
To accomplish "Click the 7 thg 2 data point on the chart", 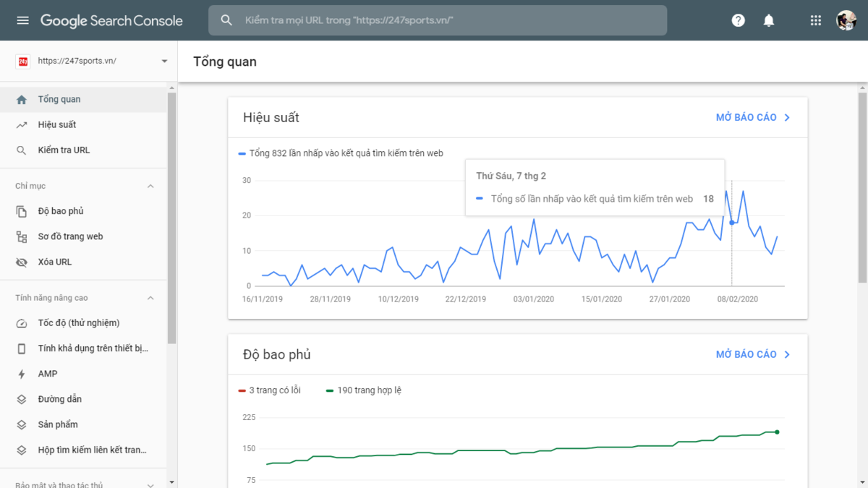I will [732, 223].
